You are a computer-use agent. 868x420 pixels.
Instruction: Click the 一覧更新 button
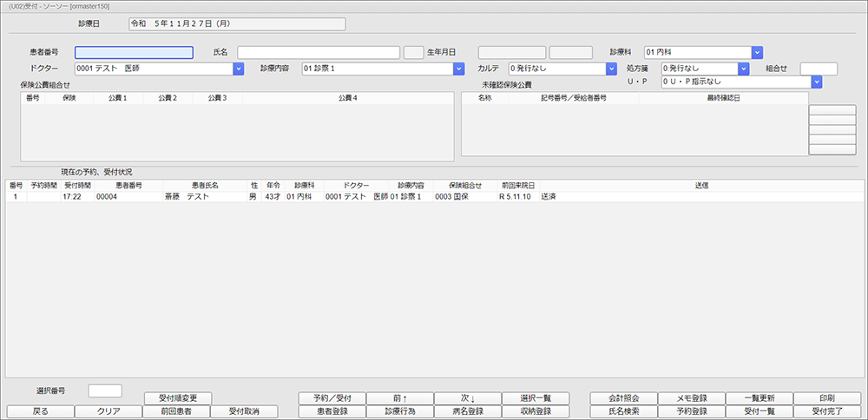point(759,397)
